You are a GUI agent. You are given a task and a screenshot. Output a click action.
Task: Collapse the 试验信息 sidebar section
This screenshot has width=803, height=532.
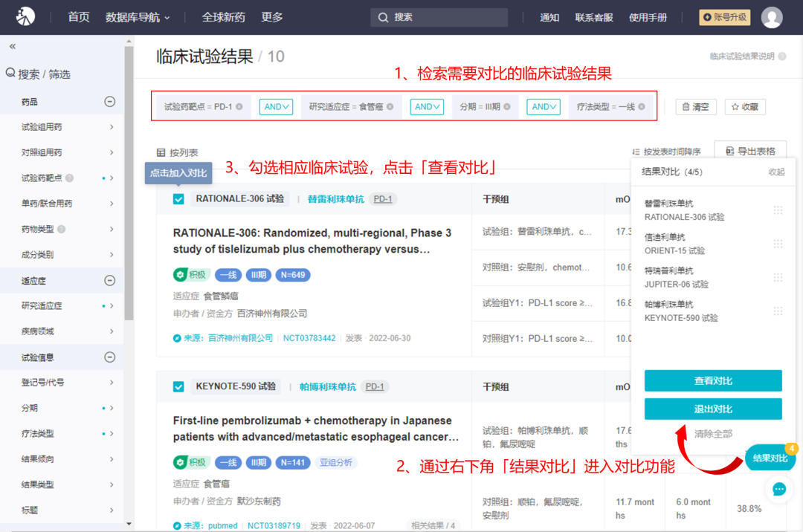(x=109, y=357)
